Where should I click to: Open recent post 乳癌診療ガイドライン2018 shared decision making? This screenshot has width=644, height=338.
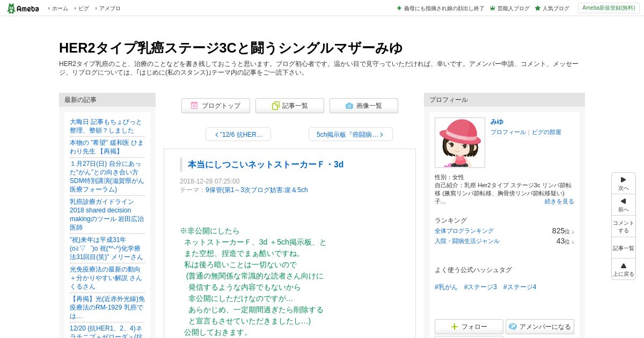tap(107, 215)
